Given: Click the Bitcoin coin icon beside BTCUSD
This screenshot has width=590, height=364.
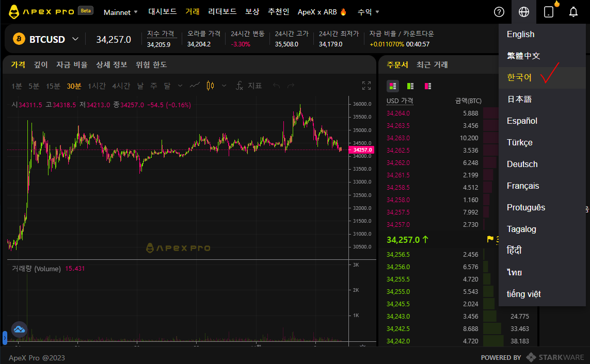Looking at the screenshot, I should 19,39.
